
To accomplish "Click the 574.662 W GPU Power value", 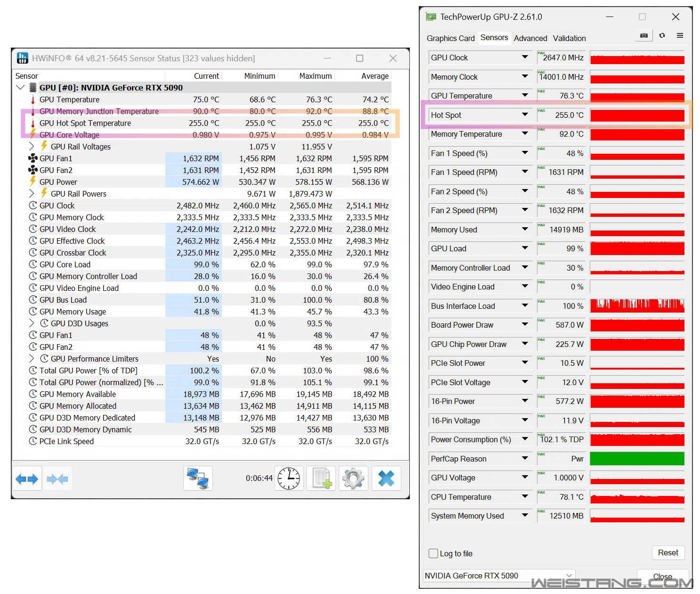I will (201, 182).
